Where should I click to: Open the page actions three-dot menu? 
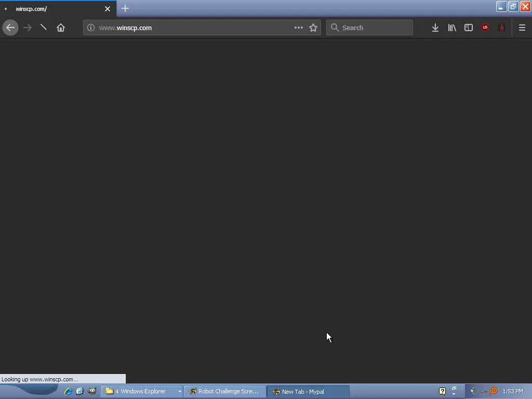[298, 28]
